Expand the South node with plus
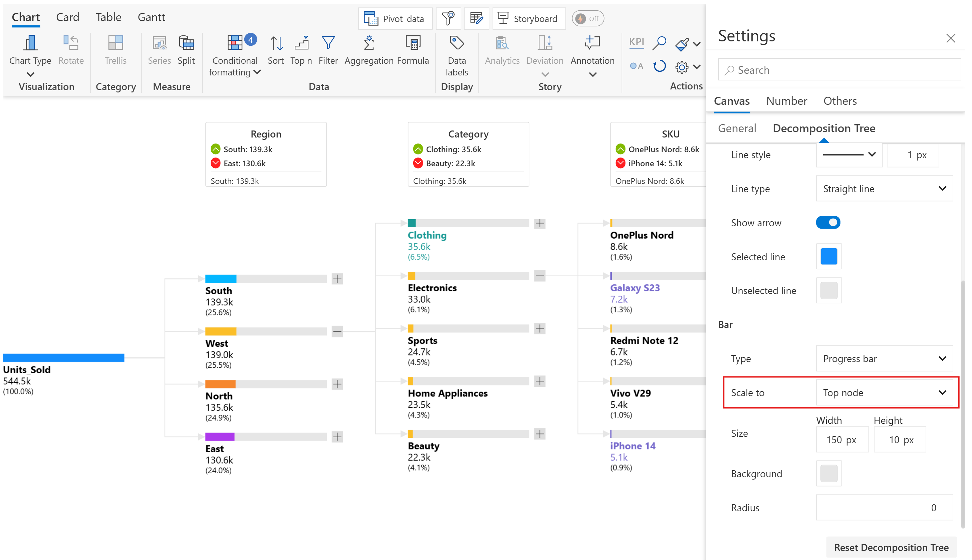The image size is (972, 560). 337,278
